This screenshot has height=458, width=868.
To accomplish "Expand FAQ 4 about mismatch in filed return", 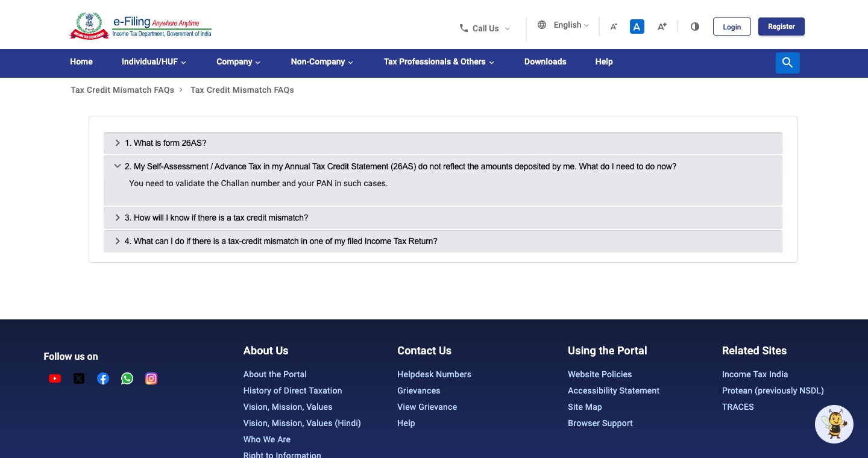I will (443, 241).
